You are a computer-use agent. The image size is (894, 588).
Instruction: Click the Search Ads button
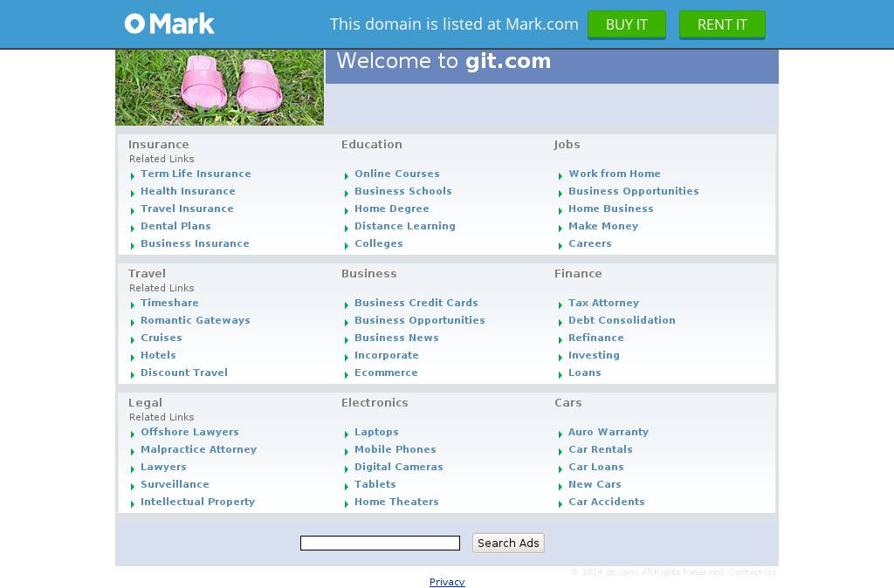508,543
